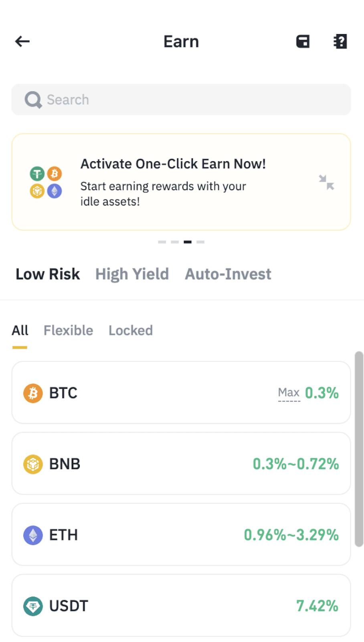Click the Max label on BTC
The width and height of the screenshot is (364, 642).
[x=289, y=393]
